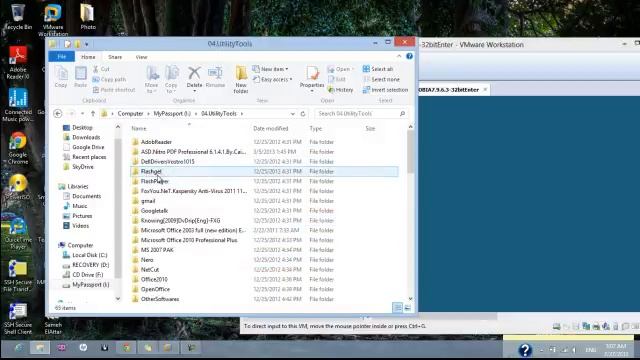Click the Delete ribbon icon
This screenshot has width=640, height=360.
(194, 78)
